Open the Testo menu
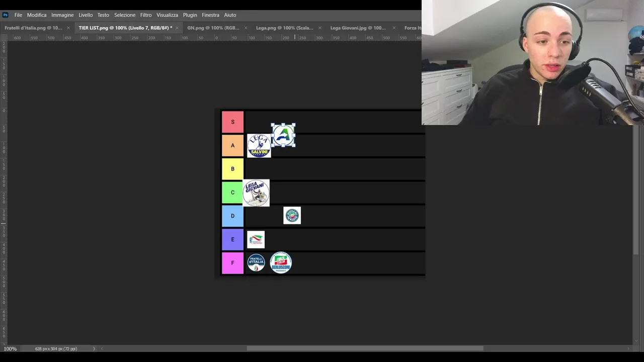Image resolution: width=644 pixels, height=362 pixels. (x=103, y=15)
